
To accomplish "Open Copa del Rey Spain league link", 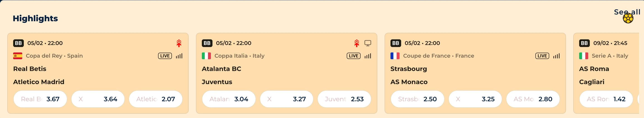I will pyautogui.click(x=54, y=56).
